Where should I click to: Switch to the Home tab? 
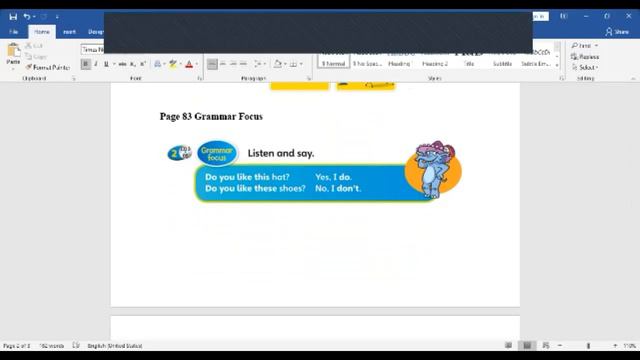(x=42, y=32)
